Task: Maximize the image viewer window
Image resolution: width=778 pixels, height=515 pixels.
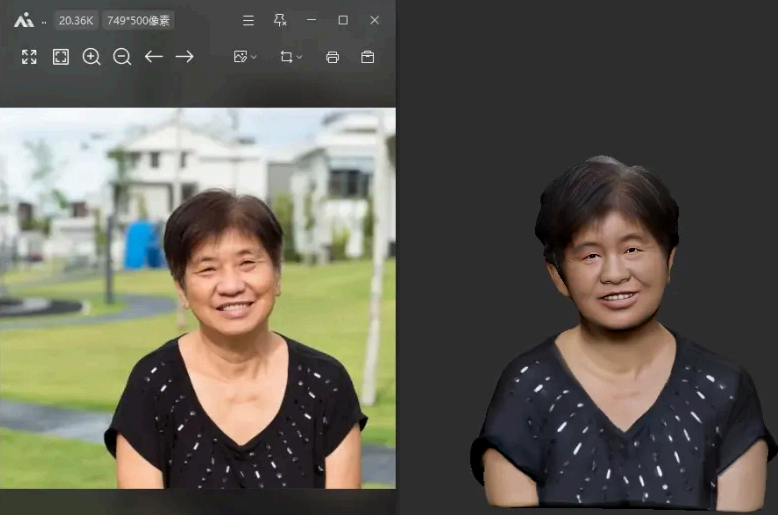Action: pos(343,20)
